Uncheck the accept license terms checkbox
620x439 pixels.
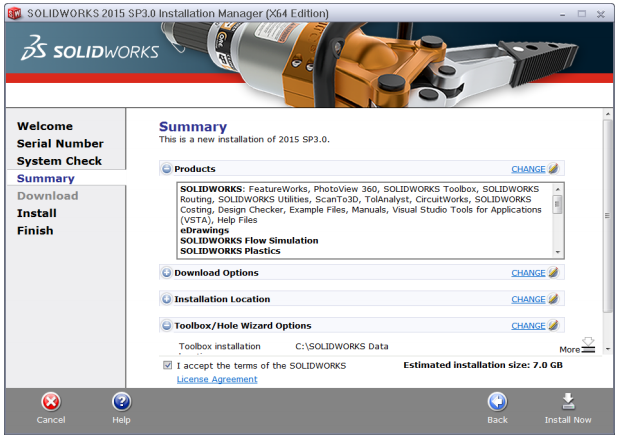pyautogui.click(x=168, y=365)
